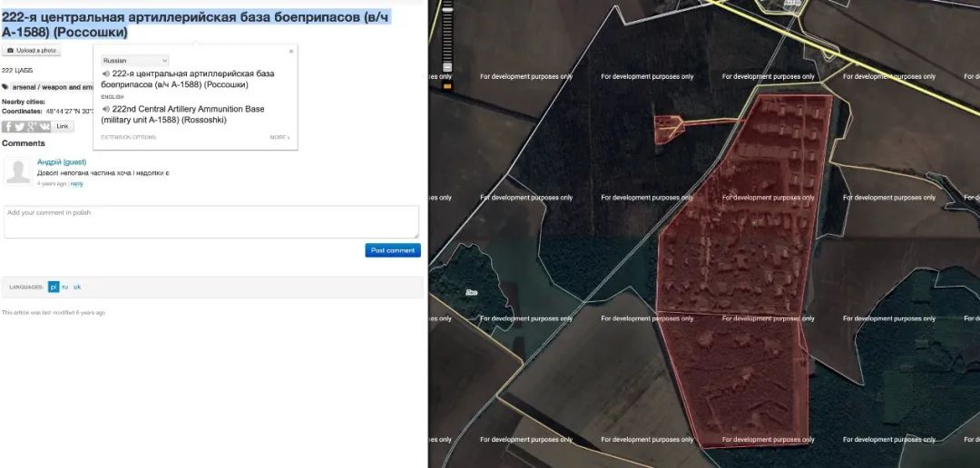Open the Russian source language dropdown
980x468 pixels.
(x=134, y=60)
